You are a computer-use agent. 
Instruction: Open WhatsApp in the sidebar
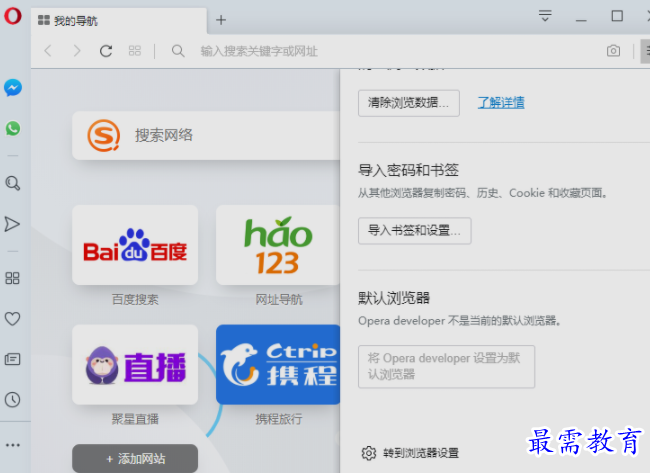(x=13, y=129)
